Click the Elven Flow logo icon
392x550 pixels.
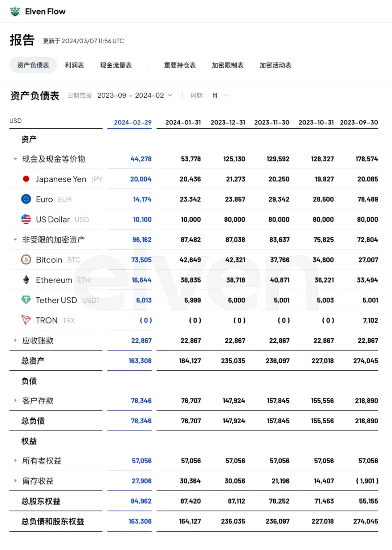click(15, 12)
